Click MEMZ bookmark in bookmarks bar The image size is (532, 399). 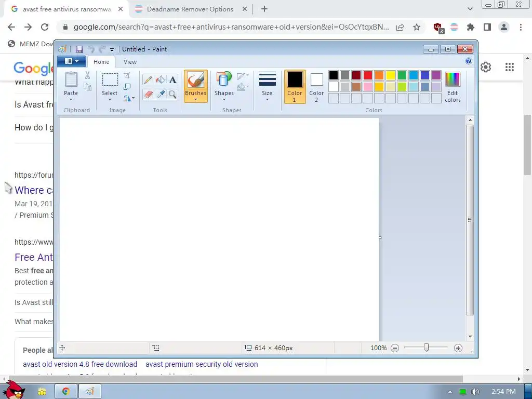(x=31, y=44)
